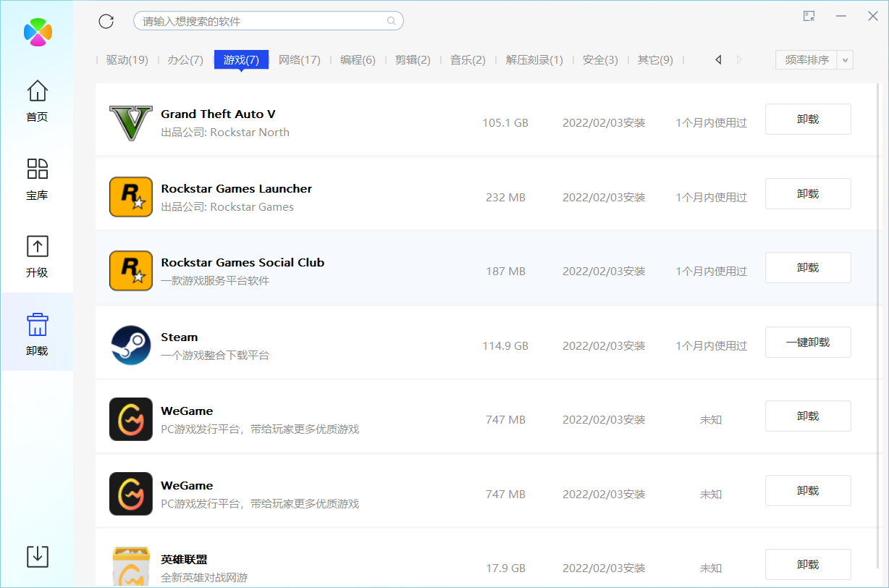Select the 游戏(7) tab
This screenshot has width=889, height=588.
click(x=241, y=60)
